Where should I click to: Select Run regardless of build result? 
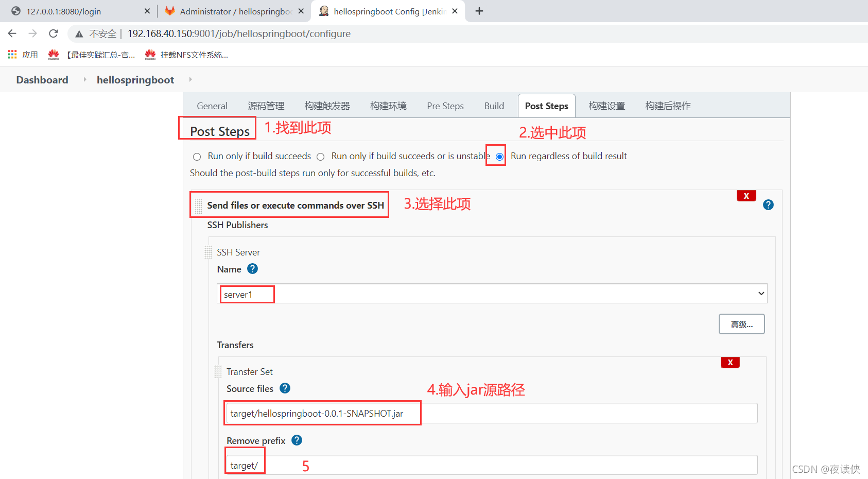[x=499, y=157]
